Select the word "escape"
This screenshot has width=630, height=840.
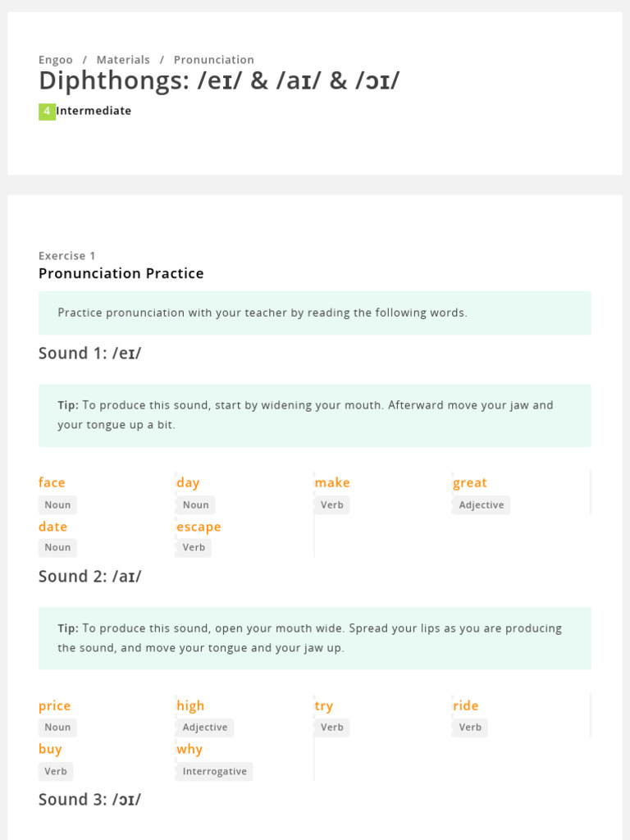coord(199,527)
